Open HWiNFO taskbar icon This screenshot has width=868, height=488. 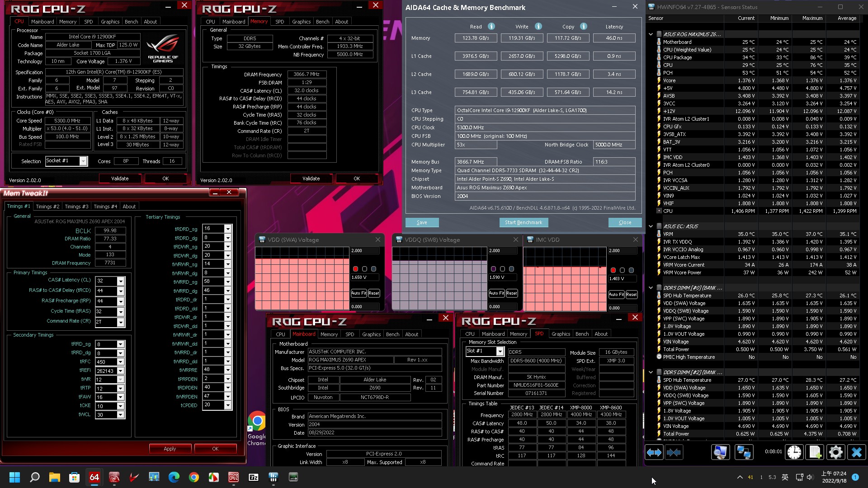pos(274,477)
